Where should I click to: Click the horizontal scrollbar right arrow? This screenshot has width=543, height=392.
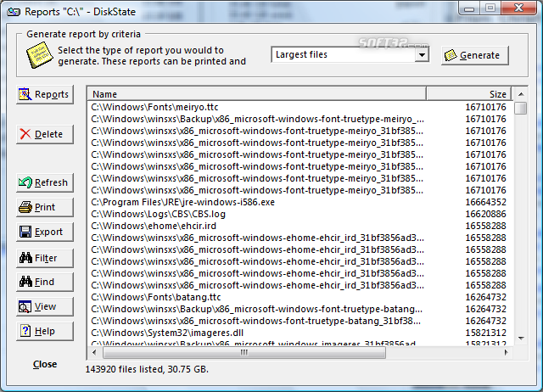click(507, 352)
